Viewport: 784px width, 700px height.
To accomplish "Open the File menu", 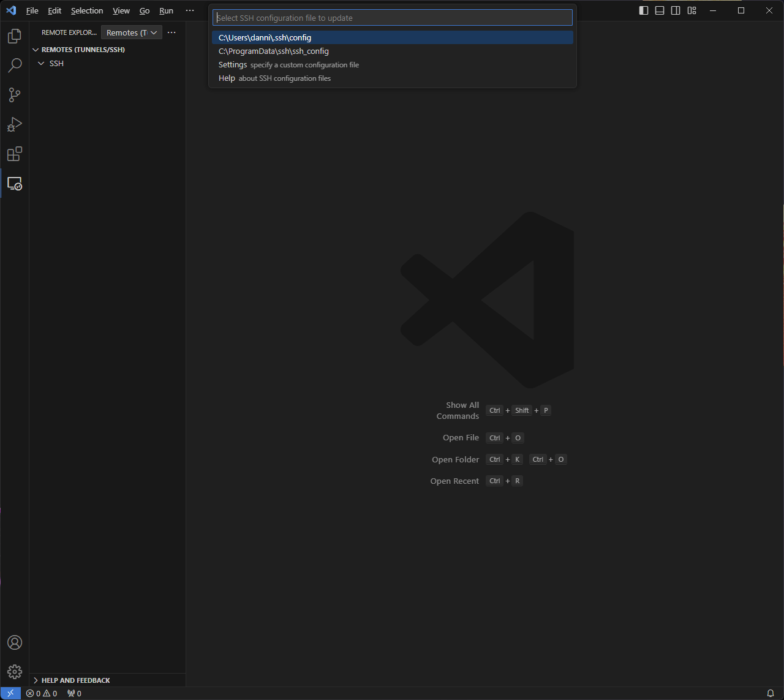I will [32, 10].
